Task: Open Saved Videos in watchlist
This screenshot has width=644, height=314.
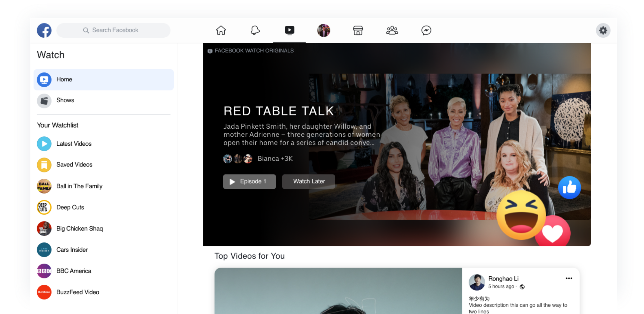Action: [104, 164]
